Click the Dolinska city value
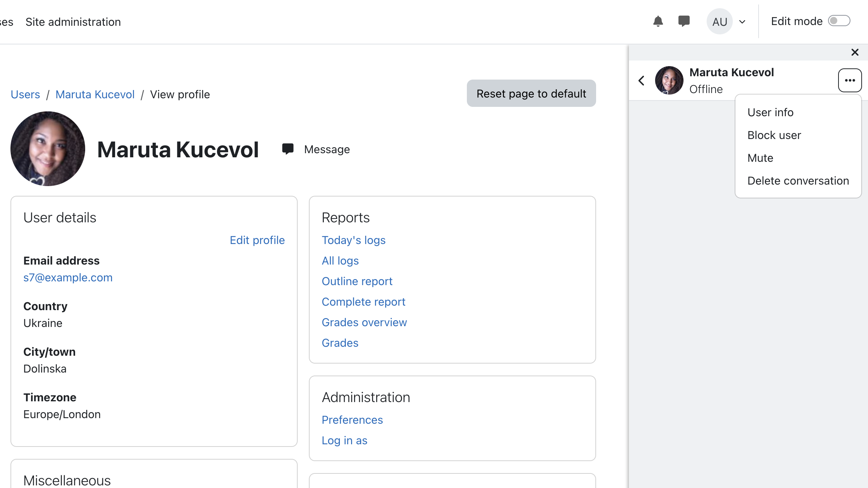The height and width of the screenshot is (488, 868). (x=45, y=369)
